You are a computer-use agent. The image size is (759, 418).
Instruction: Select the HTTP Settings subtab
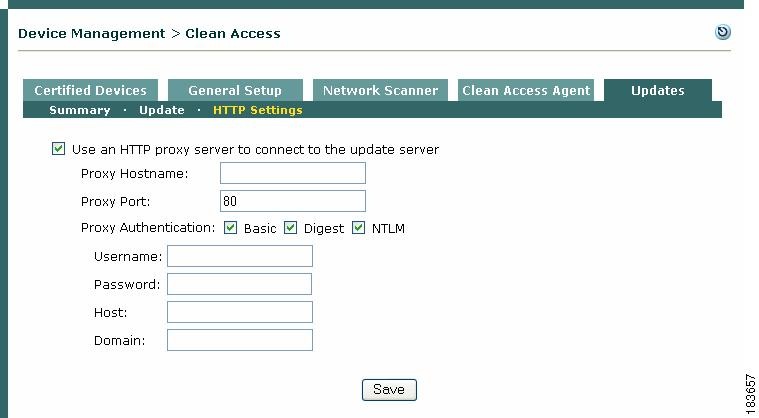click(x=258, y=110)
